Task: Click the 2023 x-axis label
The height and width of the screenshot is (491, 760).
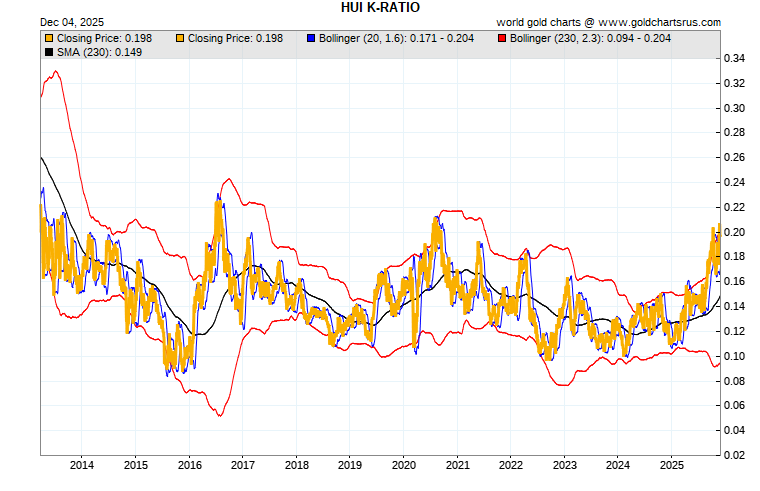Action: pyautogui.click(x=565, y=465)
